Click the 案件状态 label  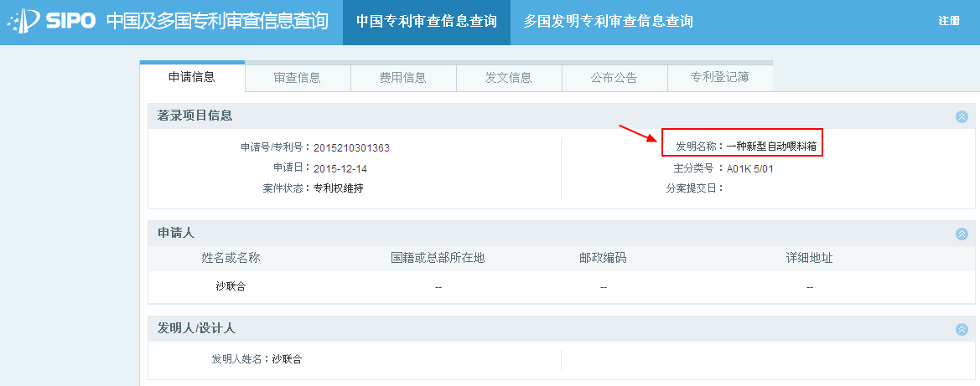click(x=287, y=188)
